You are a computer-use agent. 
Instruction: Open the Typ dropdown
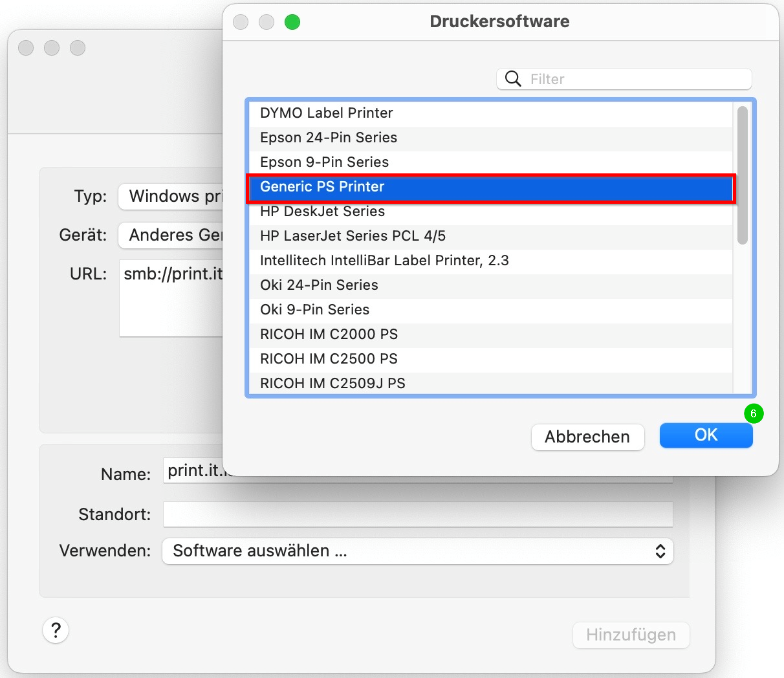pyautogui.click(x=171, y=197)
